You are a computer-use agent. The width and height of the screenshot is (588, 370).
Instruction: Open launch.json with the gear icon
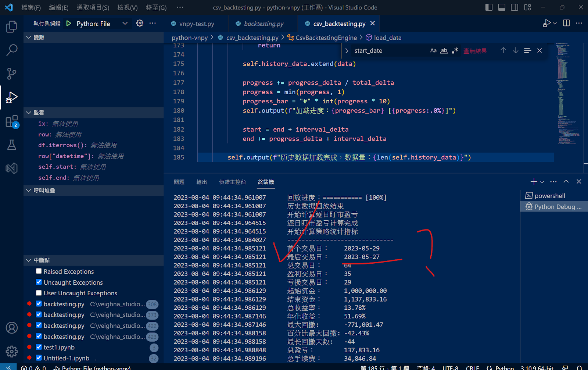pyautogui.click(x=140, y=23)
